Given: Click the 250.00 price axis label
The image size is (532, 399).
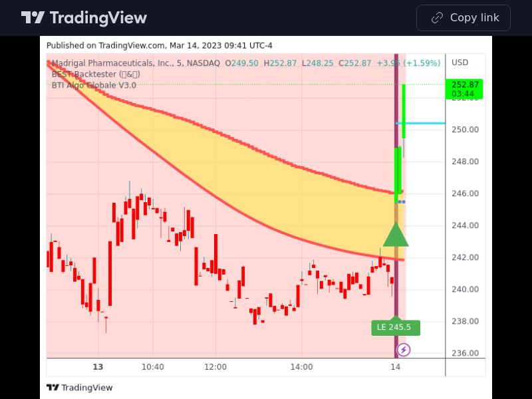Looking at the screenshot, I should (465, 130).
